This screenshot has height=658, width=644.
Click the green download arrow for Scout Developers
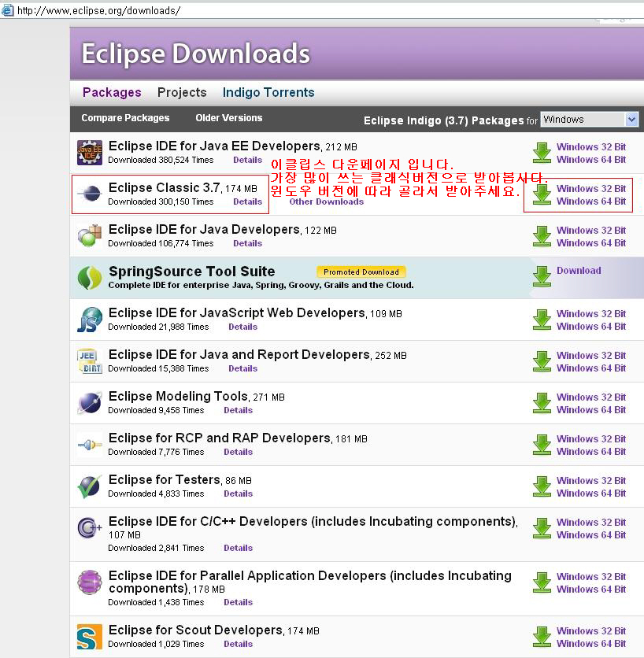542,637
